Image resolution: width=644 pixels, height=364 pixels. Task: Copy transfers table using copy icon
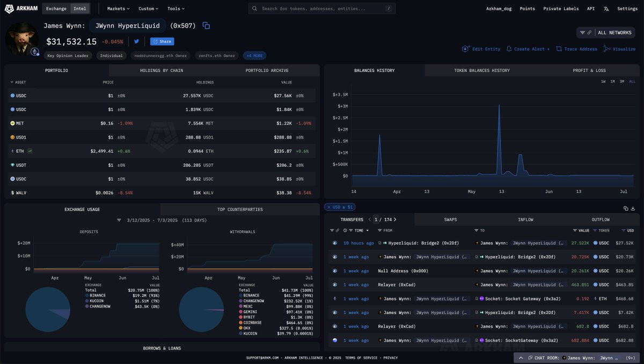pos(626,208)
